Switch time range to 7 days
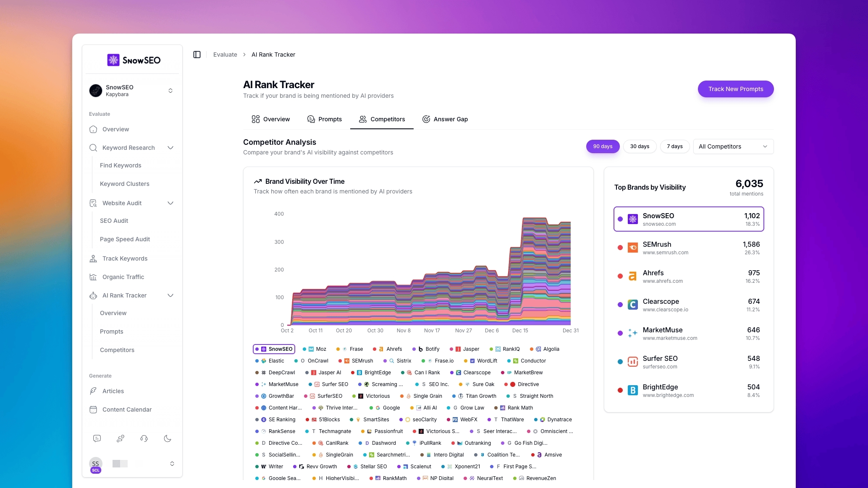This screenshot has width=868, height=488. [x=674, y=146]
